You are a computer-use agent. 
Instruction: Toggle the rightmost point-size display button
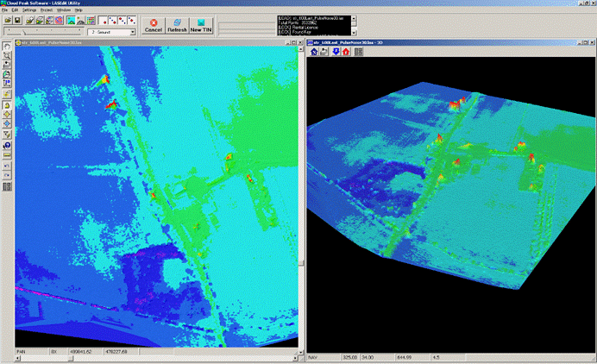pyautogui.click(x=130, y=20)
